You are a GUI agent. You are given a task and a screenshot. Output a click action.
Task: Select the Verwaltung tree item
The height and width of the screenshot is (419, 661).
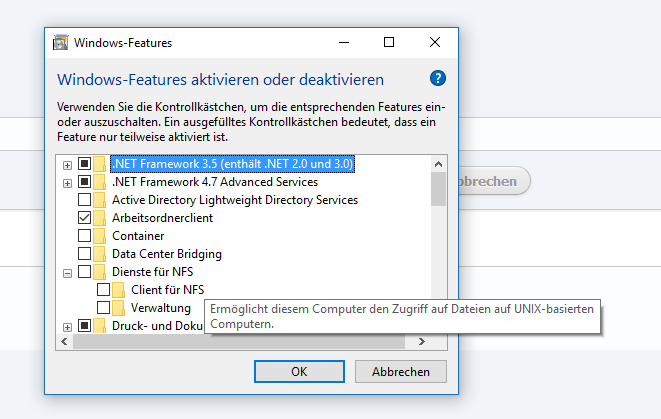point(161,308)
